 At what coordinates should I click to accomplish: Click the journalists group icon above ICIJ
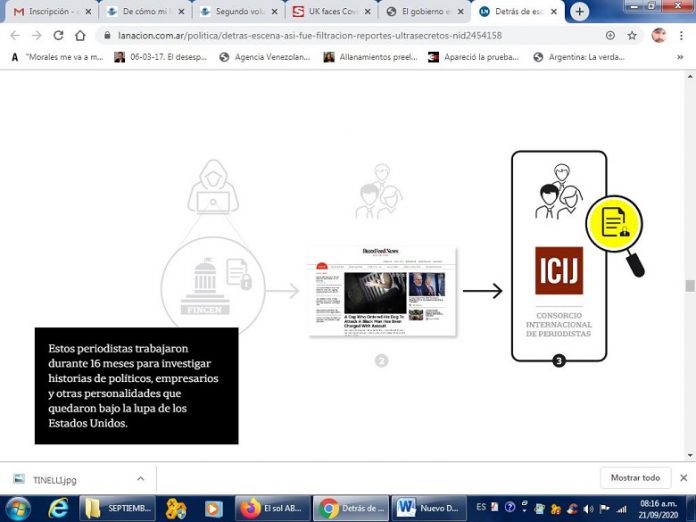[558, 191]
